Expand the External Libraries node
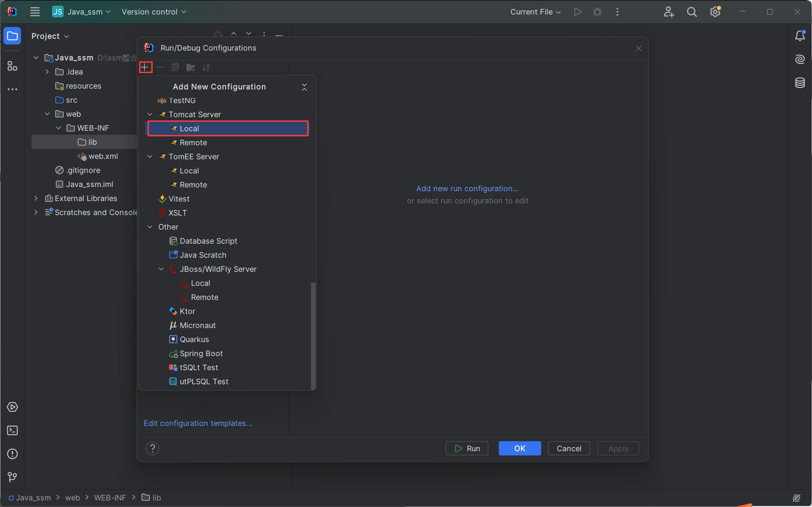The height and width of the screenshot is (507, 812). [36, 199]
